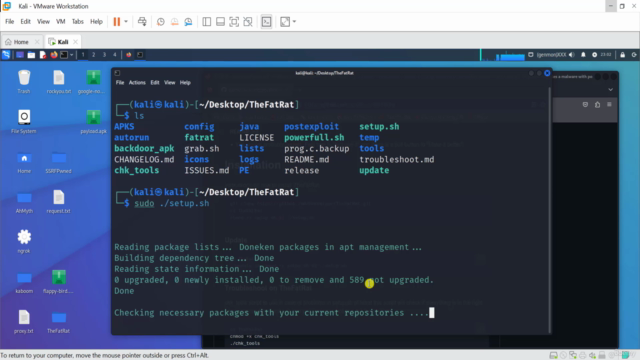Open the terminal View menu

point(169,82)
